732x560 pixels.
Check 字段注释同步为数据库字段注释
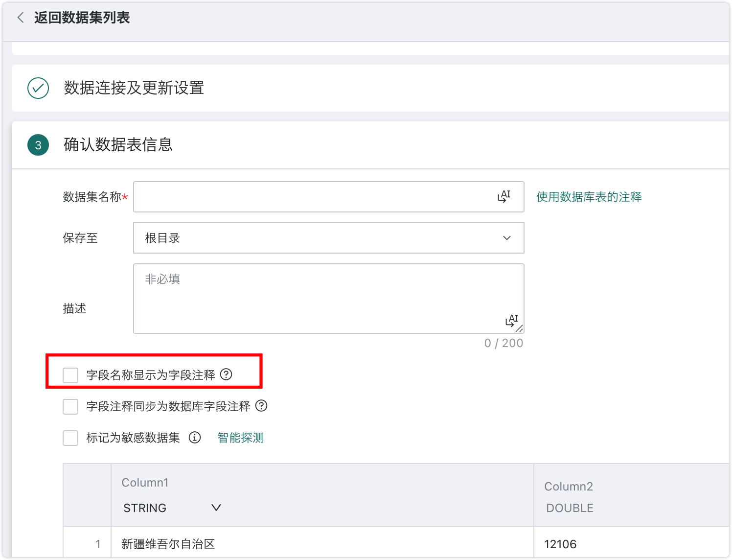coord(70,406)
